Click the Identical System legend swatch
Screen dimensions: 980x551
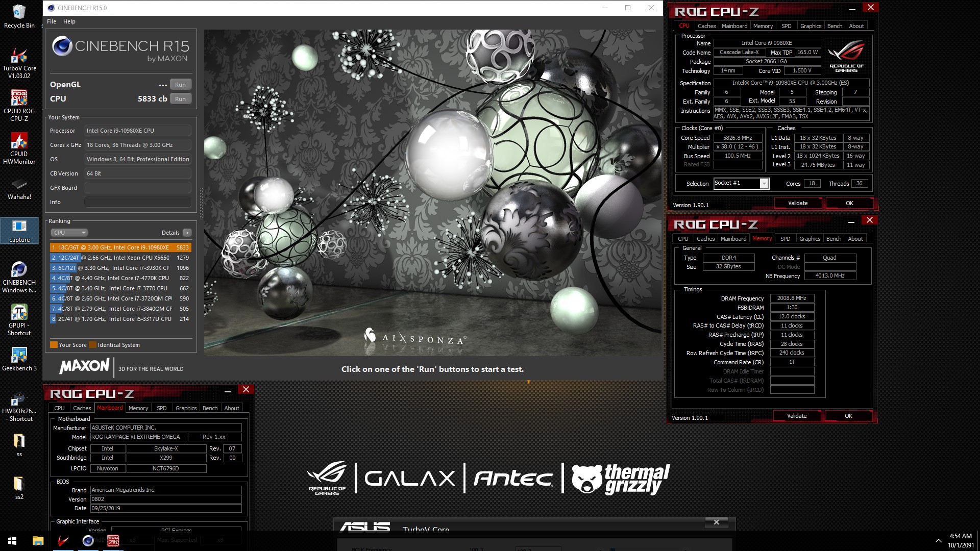pyautogui.click(x=92, y=345)
